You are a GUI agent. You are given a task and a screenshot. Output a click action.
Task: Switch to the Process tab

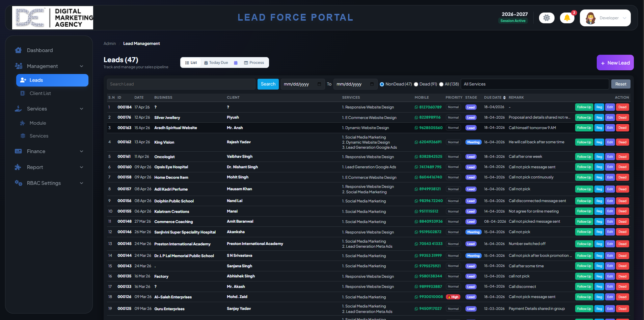coord(254,63)
